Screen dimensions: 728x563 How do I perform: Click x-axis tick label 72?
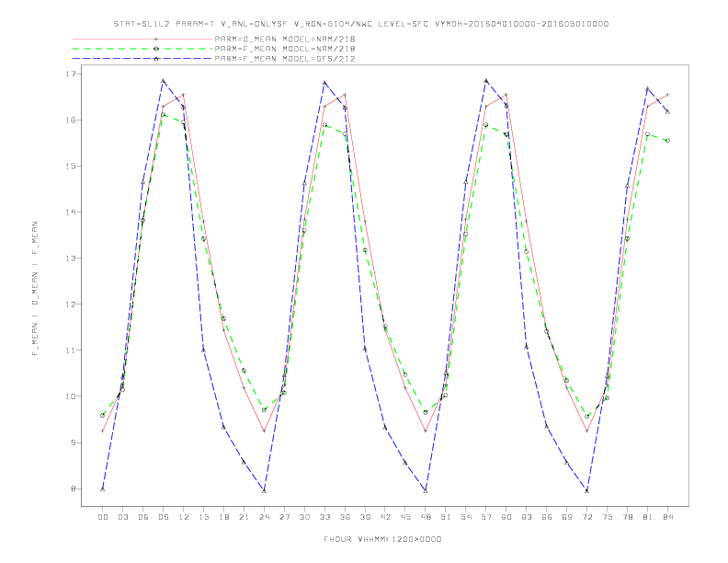pos(586,517)
